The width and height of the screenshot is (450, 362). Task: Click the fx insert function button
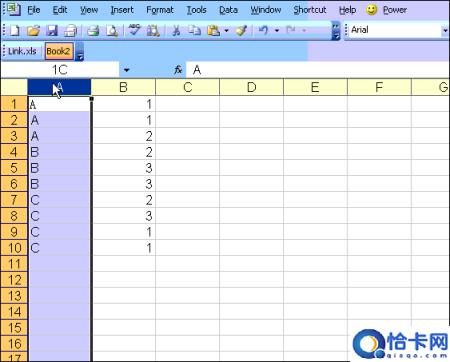point(178,70)
